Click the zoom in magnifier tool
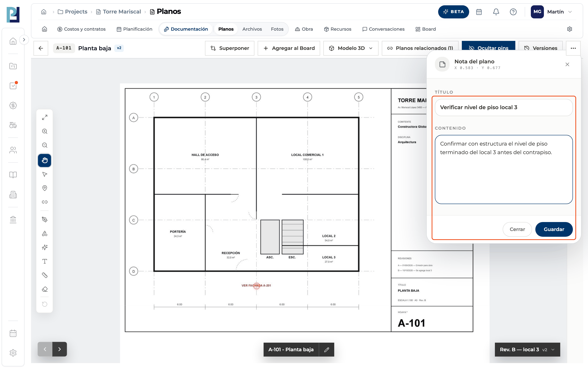 tap(45, 131)
